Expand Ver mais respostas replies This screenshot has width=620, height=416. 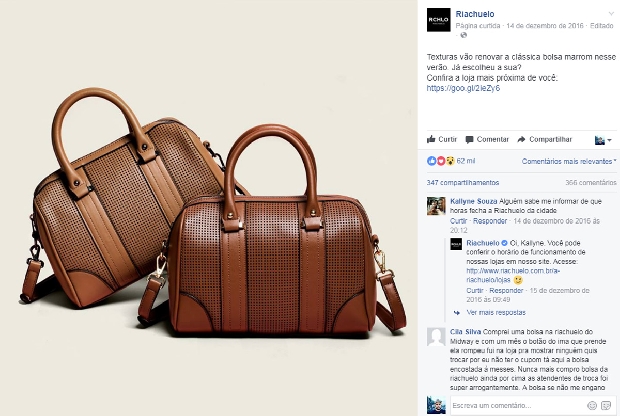pos(496,312)
